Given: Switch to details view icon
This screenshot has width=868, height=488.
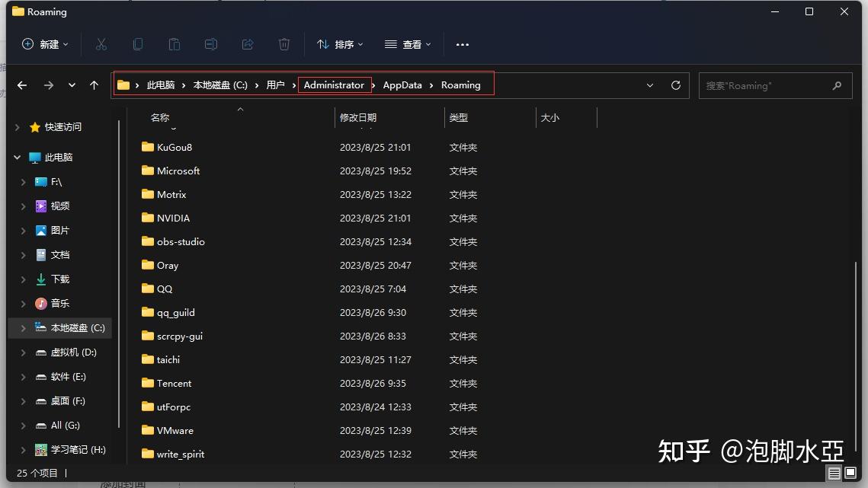Looking at the screenshot, I should pos(834,473).
